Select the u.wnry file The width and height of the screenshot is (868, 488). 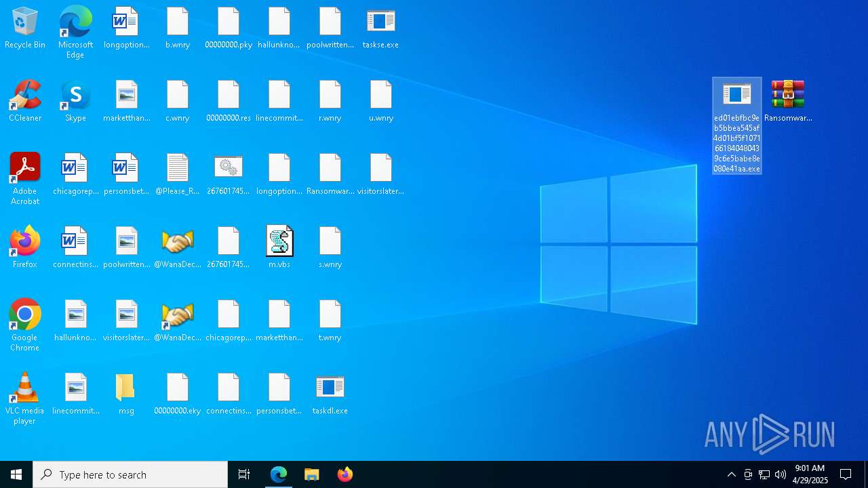pos(381,102)
